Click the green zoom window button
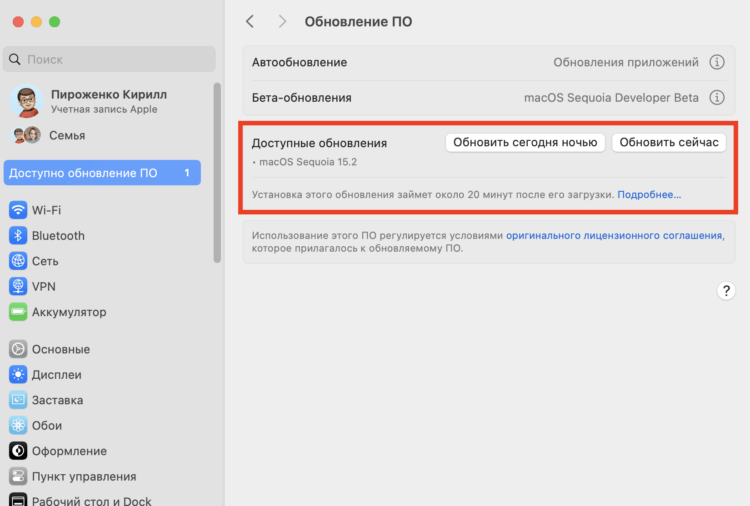This screenshot has width=750, height=506. (55, 22)
